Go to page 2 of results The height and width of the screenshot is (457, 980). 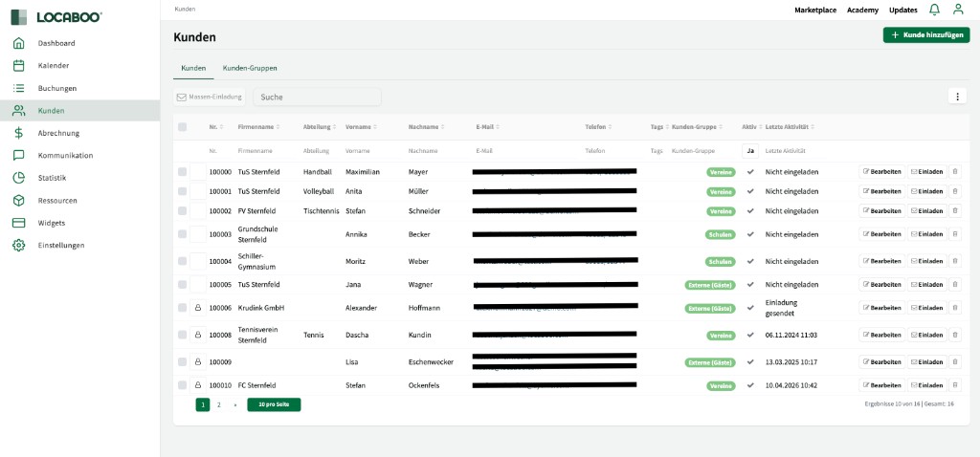point(219,404)
